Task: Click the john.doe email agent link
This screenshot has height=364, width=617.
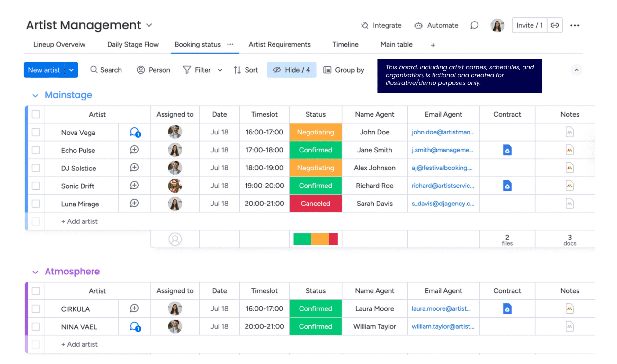Action: 443,132
